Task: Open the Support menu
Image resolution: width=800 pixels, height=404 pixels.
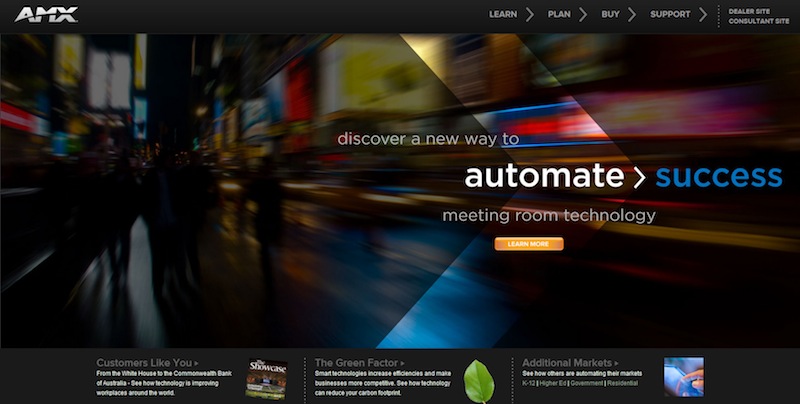Action: point(670,15)
